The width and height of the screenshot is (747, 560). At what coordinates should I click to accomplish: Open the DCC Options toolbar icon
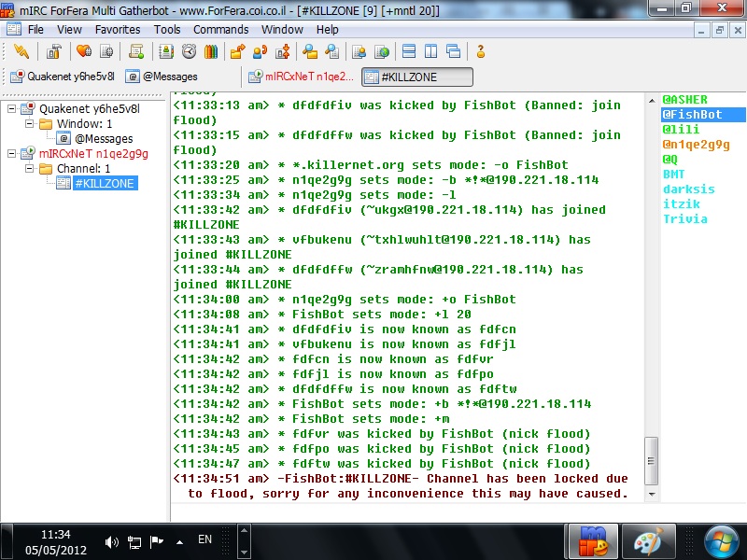(x=283, y=51)
